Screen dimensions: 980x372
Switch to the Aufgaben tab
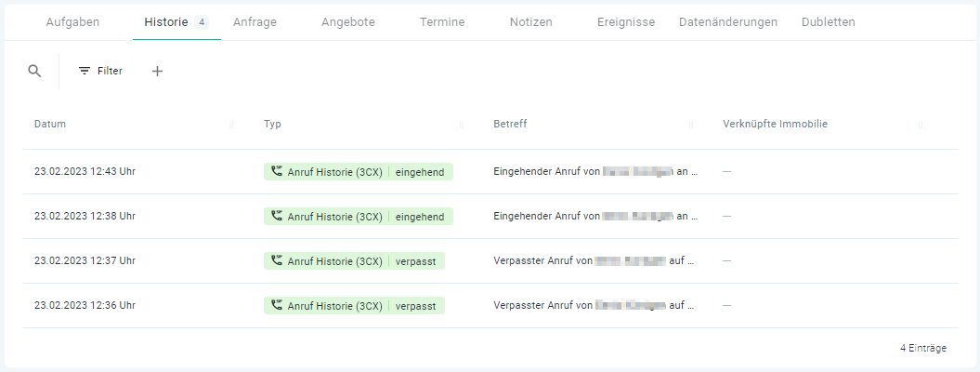pyautogui.click(x=72, y=22)
